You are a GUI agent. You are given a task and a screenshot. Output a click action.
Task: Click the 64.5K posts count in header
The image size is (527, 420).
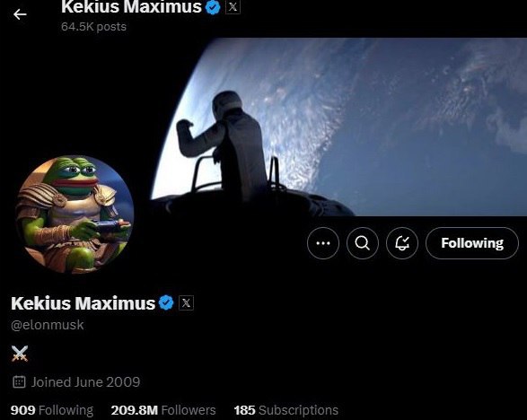(93, 27)
